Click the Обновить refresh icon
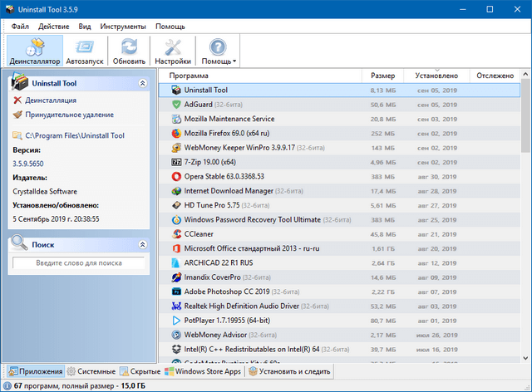Viewport: 532px width, 392px height. click(129, 47)
